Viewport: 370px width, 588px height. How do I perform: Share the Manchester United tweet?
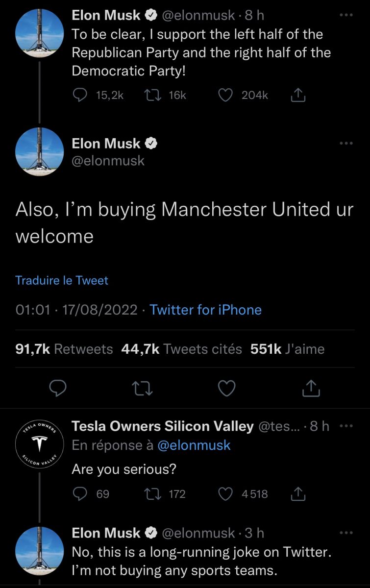(x=311, y=388)
